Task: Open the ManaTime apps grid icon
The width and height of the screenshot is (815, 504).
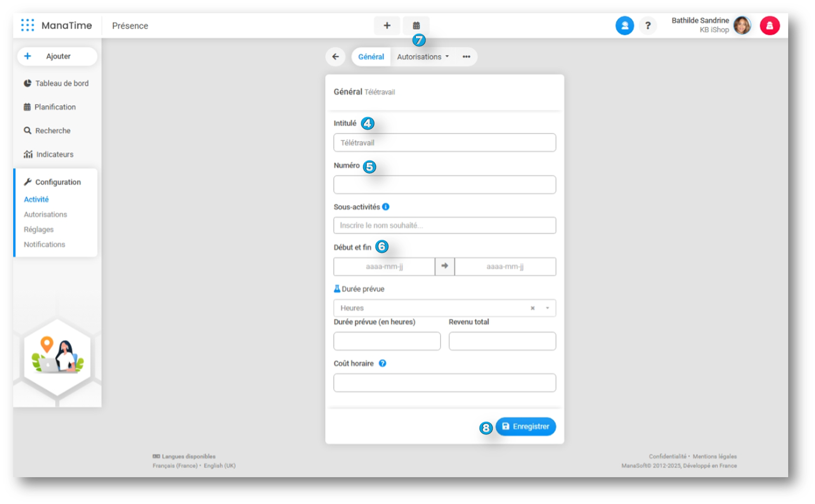Action: click(27, 25)
